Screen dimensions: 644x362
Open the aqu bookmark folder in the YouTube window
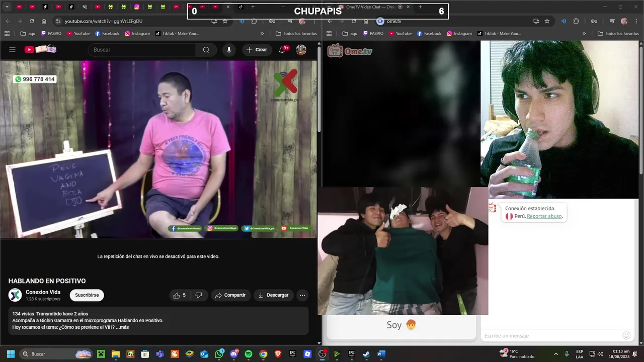27,34
